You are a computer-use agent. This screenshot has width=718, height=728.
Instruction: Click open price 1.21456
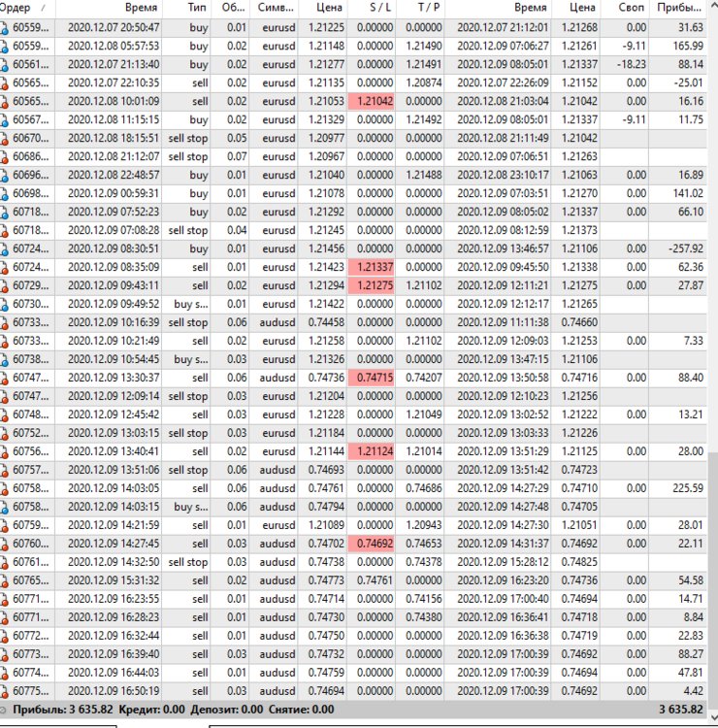[326, 248]
